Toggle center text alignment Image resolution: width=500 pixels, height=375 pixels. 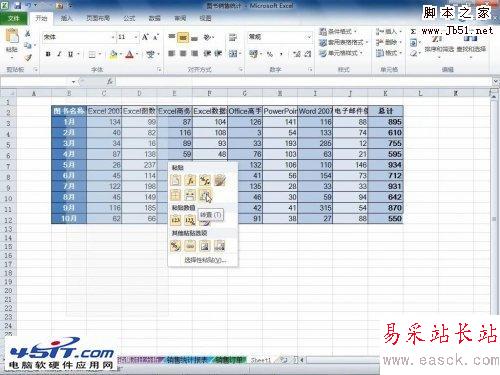coord(183,53)
